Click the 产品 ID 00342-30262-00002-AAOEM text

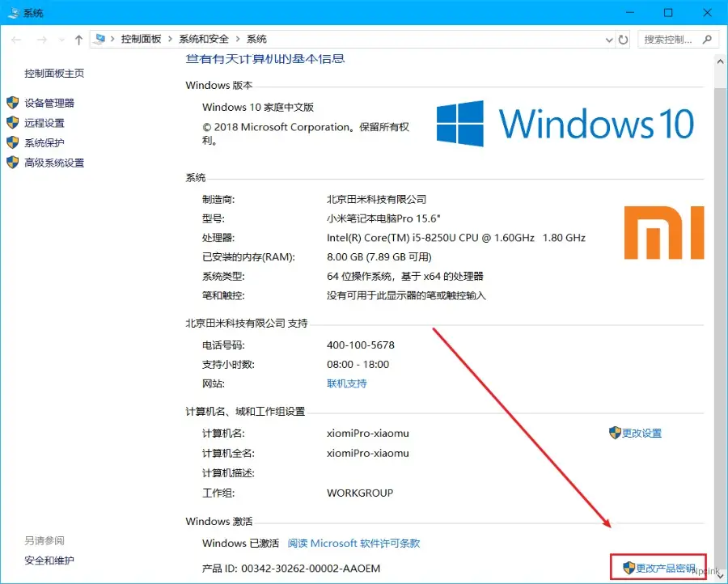(291, 568)
